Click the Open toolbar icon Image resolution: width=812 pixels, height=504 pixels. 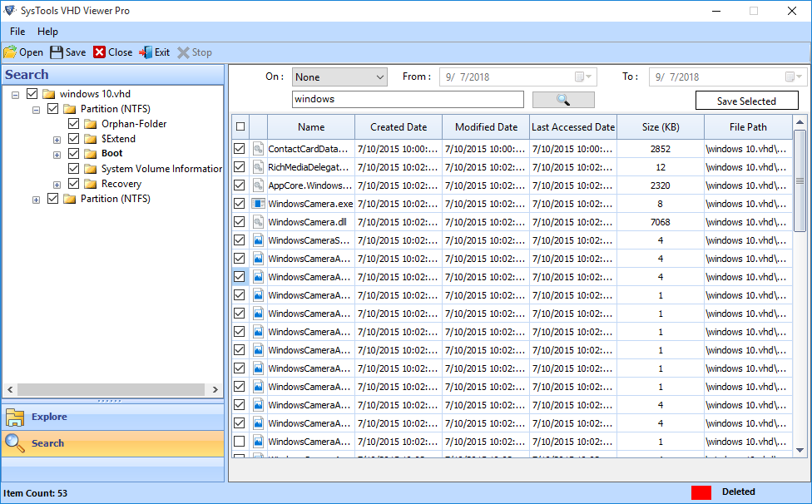pos(10,52)
